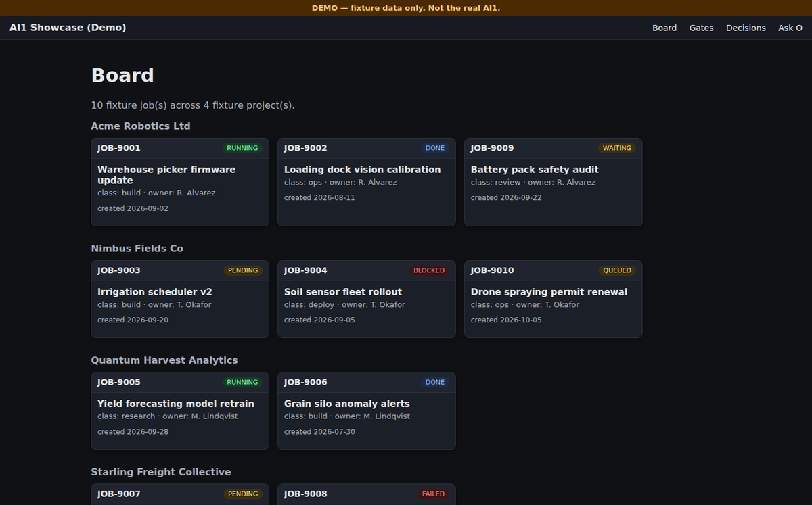Viewport: 812px width, 505px height.
Task: Open the Decisions nav link
Action: point(746,28)
